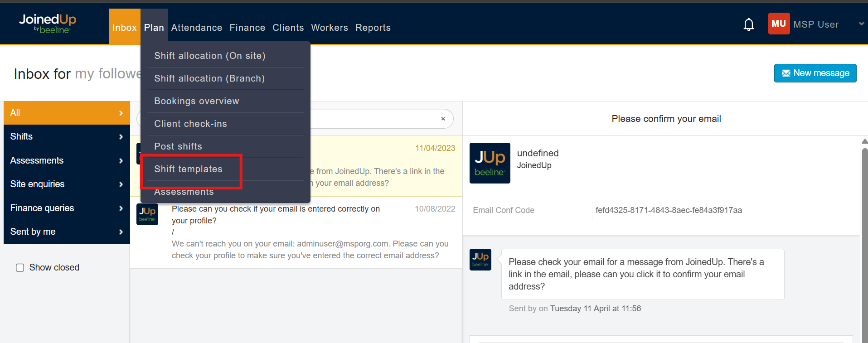868x343 pixels.
Task: Expand the MSP User account dropdown arrow
Action: point(861,24)
